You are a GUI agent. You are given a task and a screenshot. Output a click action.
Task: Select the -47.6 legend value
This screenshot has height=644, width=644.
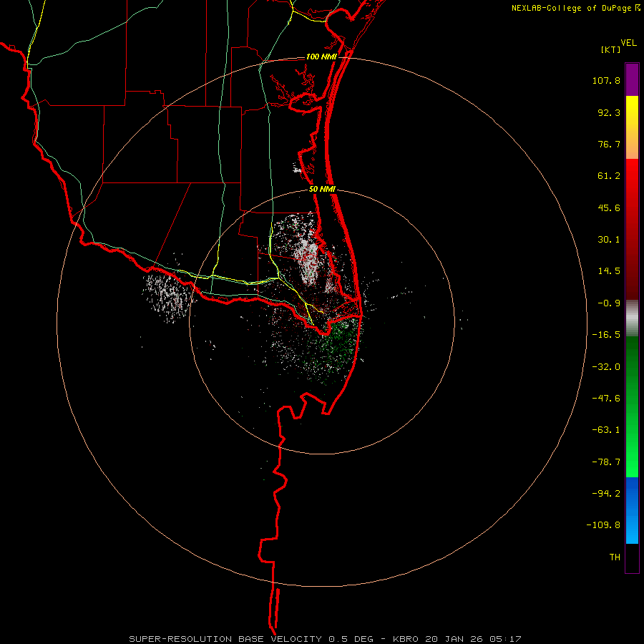pos(606,399)
